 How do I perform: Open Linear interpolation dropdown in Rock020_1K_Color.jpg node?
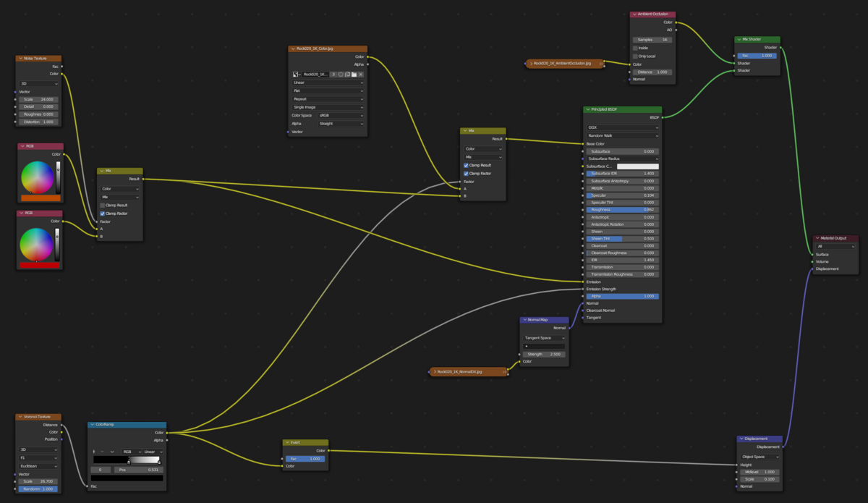coord(328,83)
